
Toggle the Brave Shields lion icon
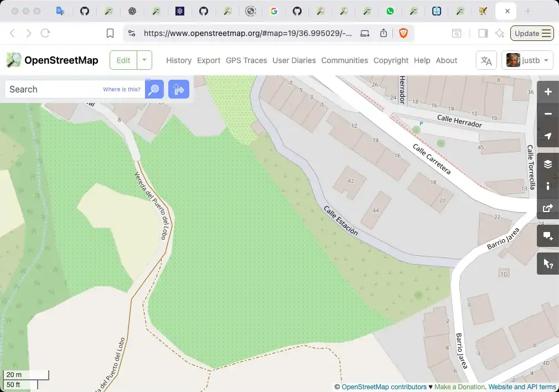(403, 33)
